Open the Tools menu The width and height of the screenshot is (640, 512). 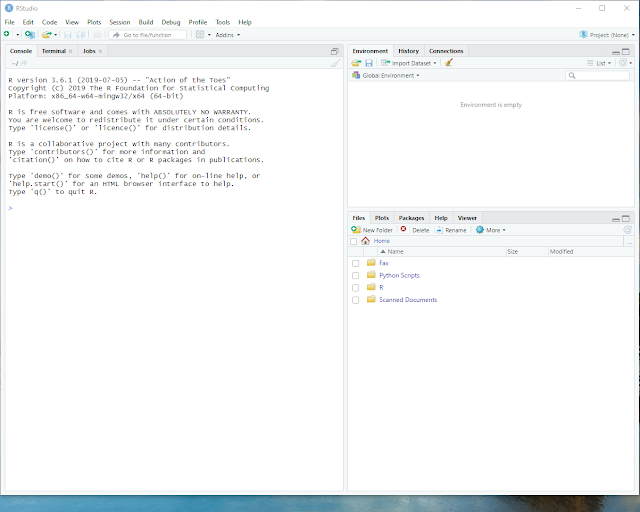[x=222, y=22]
